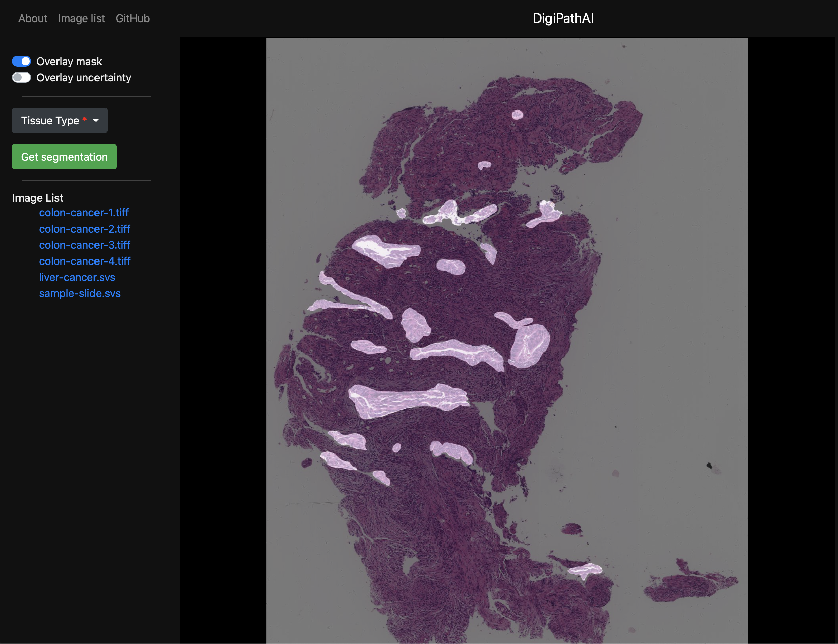Click the small round mask at tissue top

click(518, 114)
